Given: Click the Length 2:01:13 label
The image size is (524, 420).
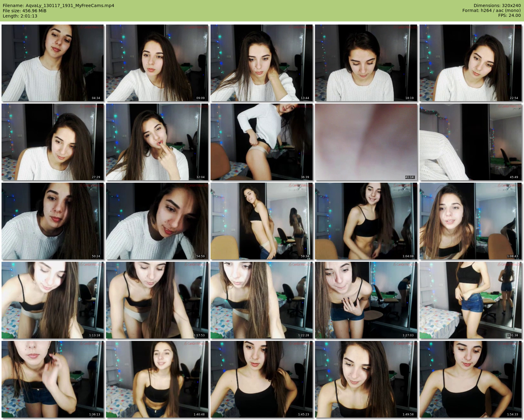Looking at the screenshot, I should pos(20,16).
